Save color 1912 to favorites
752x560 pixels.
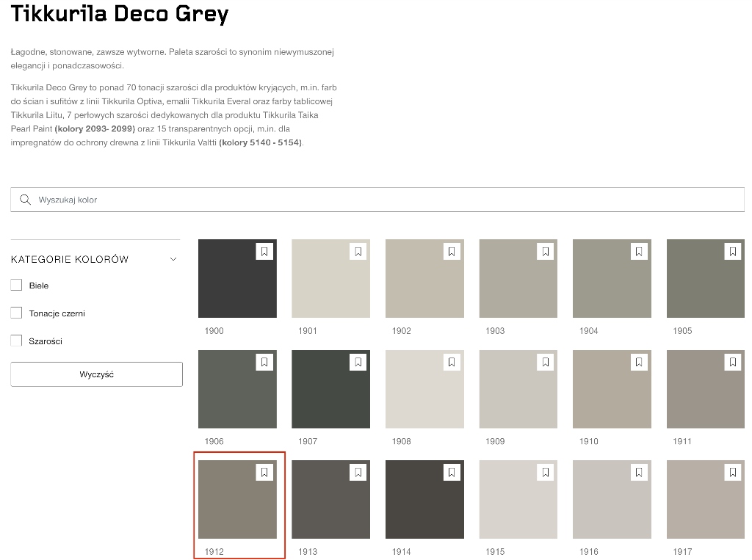pos(264,473)
